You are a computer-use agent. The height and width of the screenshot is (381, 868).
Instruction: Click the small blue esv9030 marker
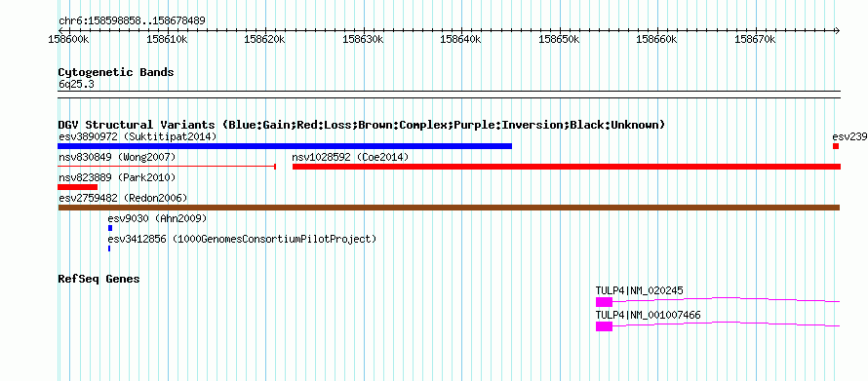coord(110,228)
